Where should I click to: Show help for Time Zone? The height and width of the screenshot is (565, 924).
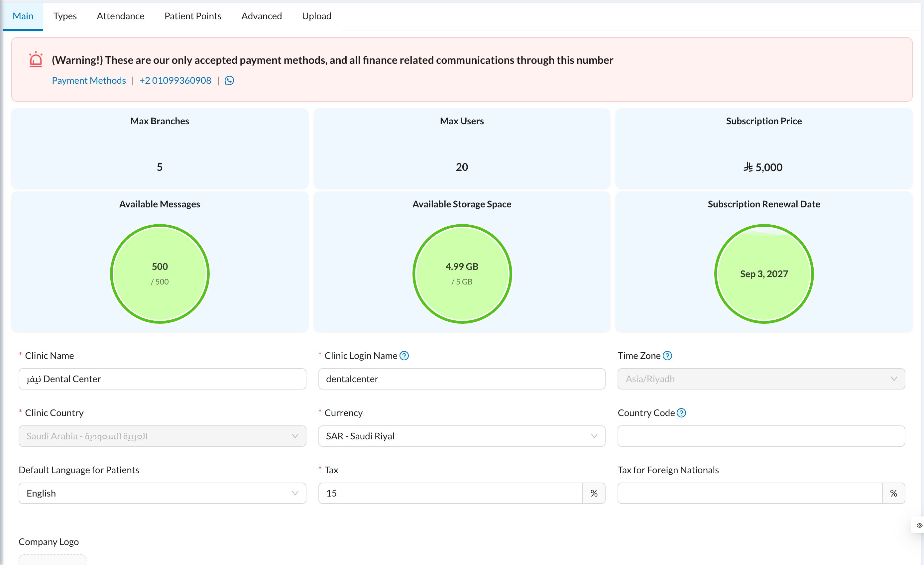point(667,355)
